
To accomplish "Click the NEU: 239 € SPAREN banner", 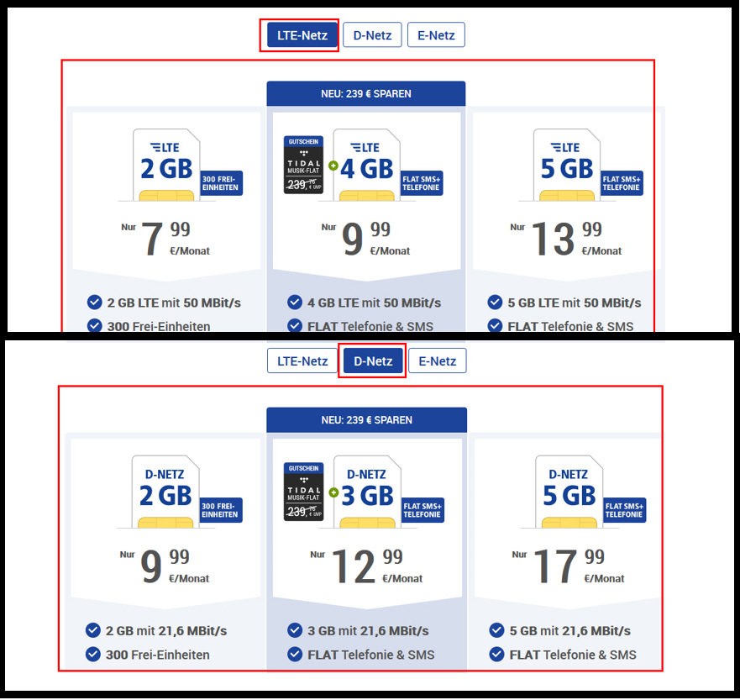I will 365,93.
